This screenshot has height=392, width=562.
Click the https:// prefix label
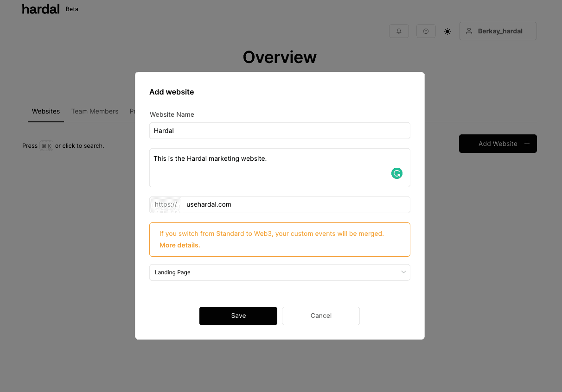tap(166, 204)
